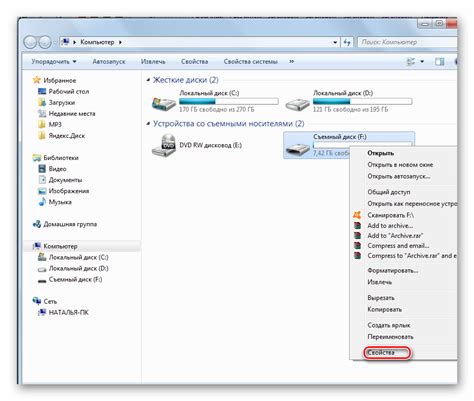Image resolution: width=474 pixels, height=401 pixels.
Task: Select Локальный диск (D:) in navigation tree
Action: (x=73, y=268)
